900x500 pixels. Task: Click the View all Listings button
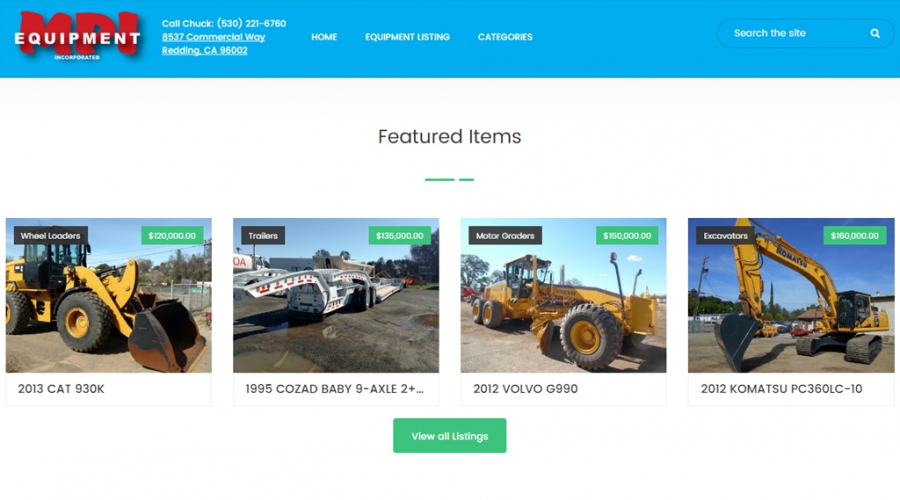[x=449, y=436]
